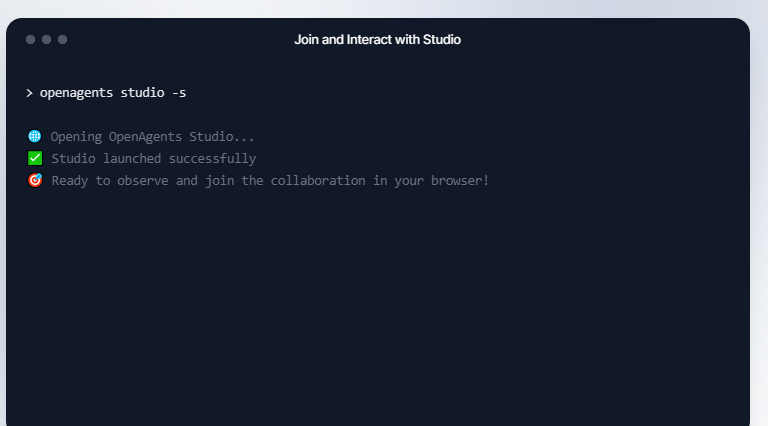Screen dimensions: 768x426
Task: Select the "Join and Interact with Studio" title
Action: tap(377, 40)
